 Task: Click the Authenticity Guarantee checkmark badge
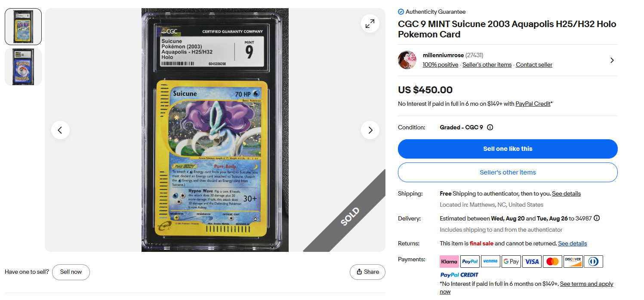pos(401,12)
